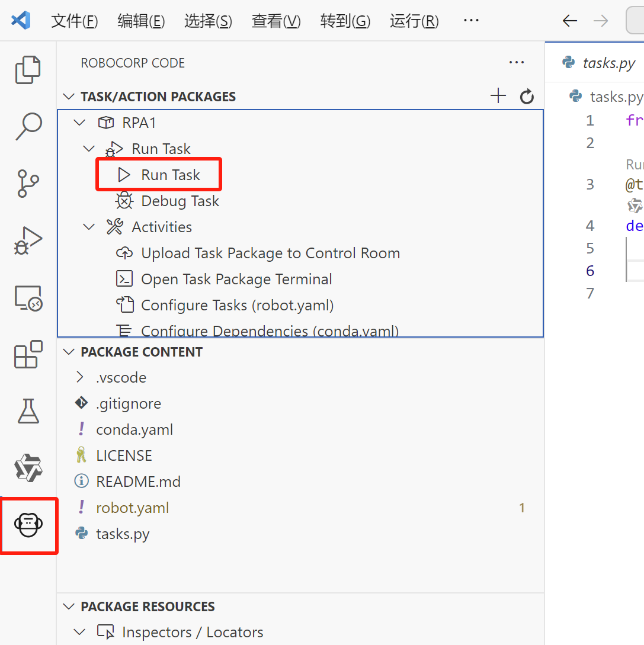Click the plus icon to add package

click(498, 97)
